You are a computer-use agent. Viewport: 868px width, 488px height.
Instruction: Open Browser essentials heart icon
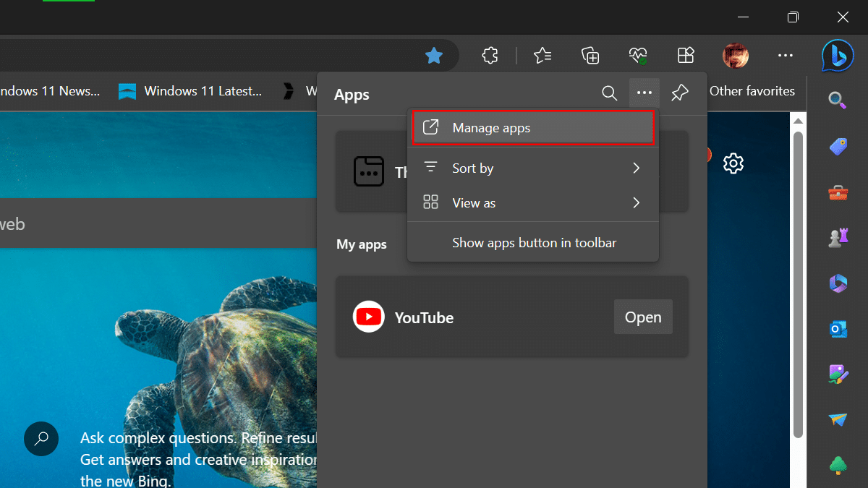pyautogui.click(x=637, y=56)
